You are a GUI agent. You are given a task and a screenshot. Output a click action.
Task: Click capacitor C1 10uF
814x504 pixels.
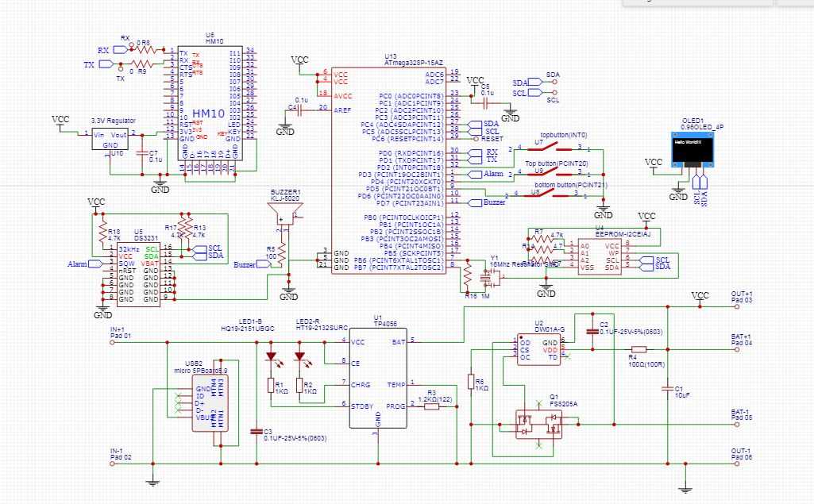668,388
